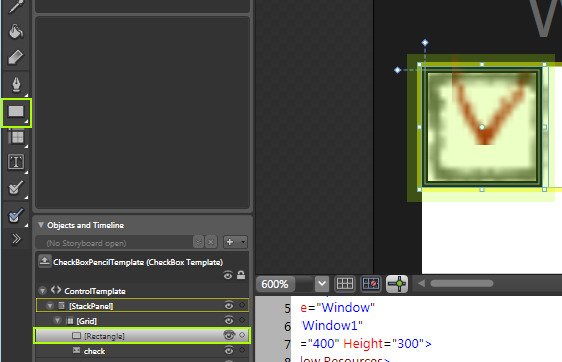This screenshot has width=562, height=362.
Task: Click Height attribute in XAML line 7
Action: coord(363,343)
